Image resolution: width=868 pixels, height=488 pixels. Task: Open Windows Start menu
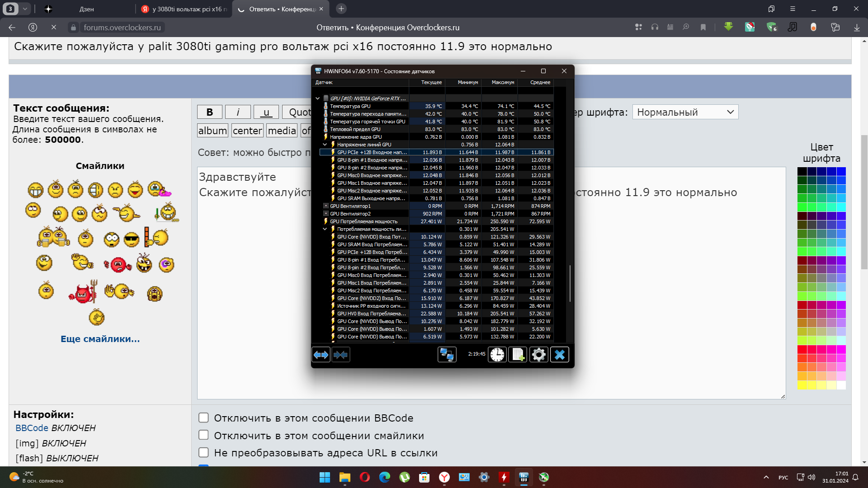[325, 477]
